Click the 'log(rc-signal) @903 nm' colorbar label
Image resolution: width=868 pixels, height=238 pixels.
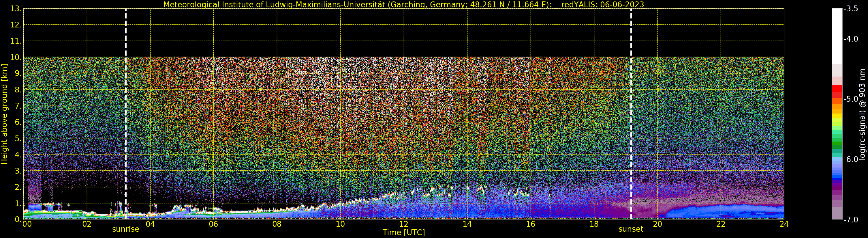point(862,114)
